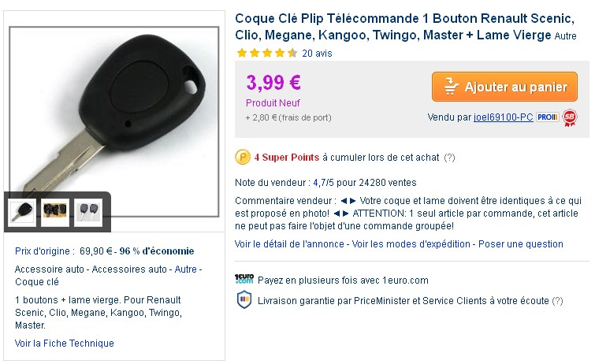Click the Super Points coin icon
This screenshot has height=364, width=595.
click(242, 158)
